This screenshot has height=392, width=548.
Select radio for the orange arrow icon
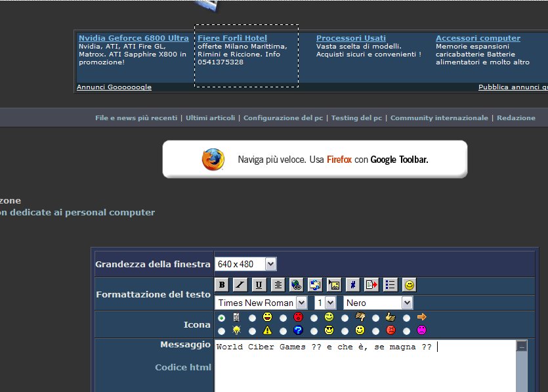(406, 318)
